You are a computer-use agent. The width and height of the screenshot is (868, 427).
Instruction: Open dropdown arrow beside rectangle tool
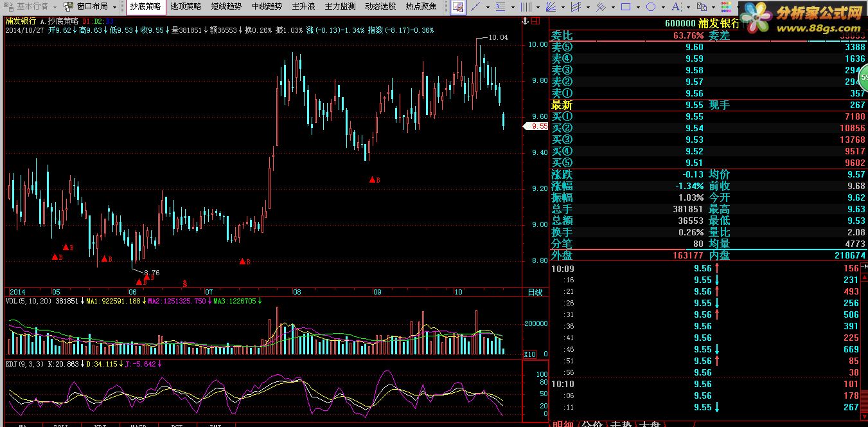[638, 7]
